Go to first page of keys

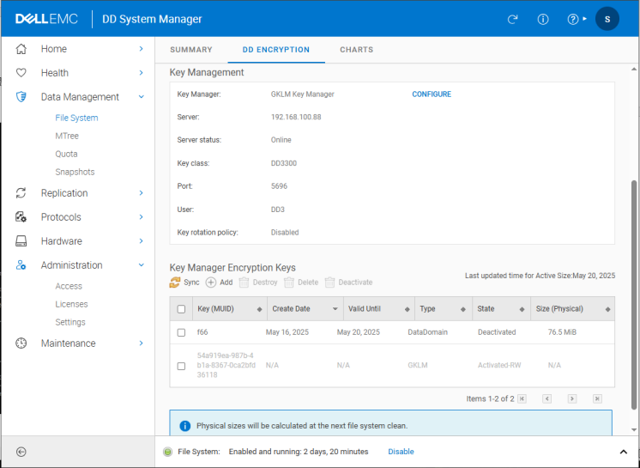click(x=522, y=399)
